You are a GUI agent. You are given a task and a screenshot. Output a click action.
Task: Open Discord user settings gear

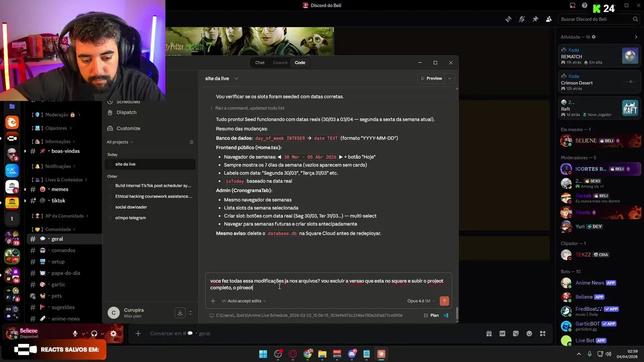click(113, 333)
